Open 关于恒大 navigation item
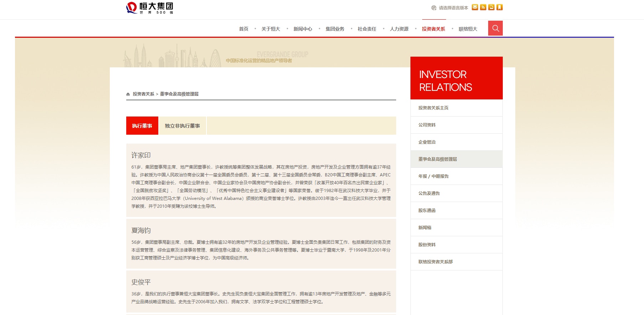644x315 pixels. [x=271, y=29]
